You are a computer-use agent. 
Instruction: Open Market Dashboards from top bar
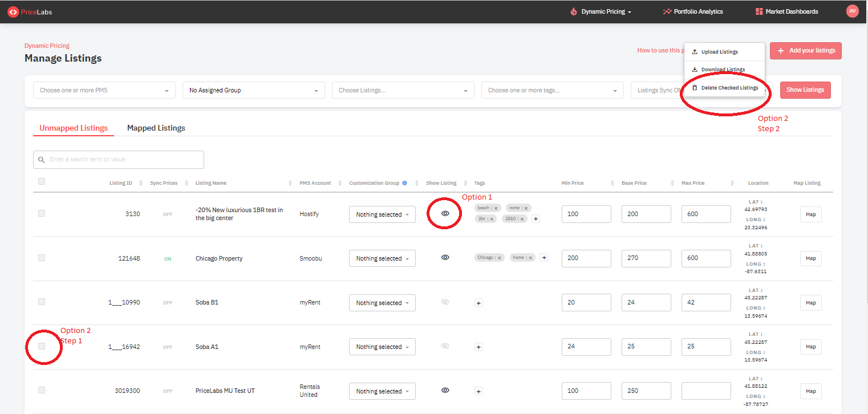(x=786, y=11)
